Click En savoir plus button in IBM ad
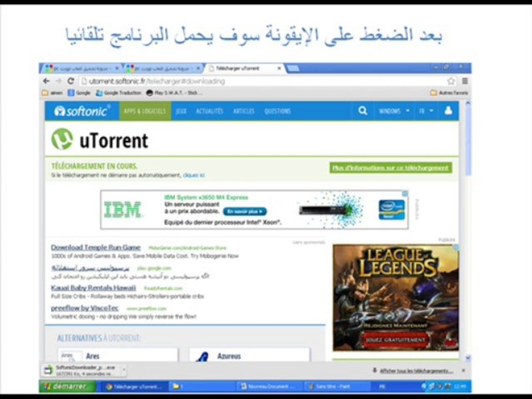Image resolution: width=532 pixels, height=399 pixels. coord(244,212)
